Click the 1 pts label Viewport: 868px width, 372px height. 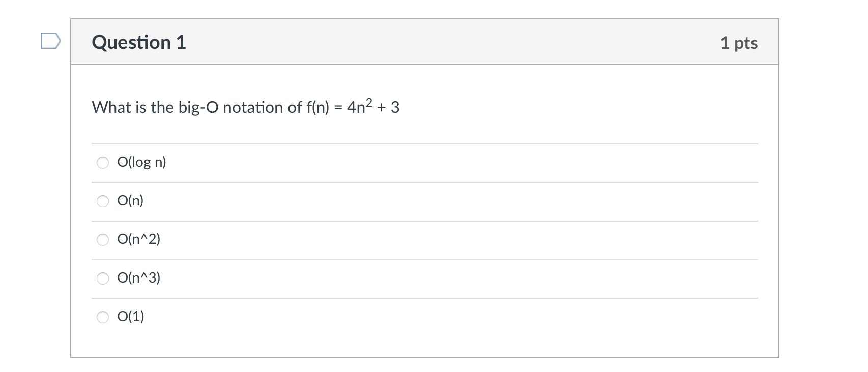coord(740,43)
